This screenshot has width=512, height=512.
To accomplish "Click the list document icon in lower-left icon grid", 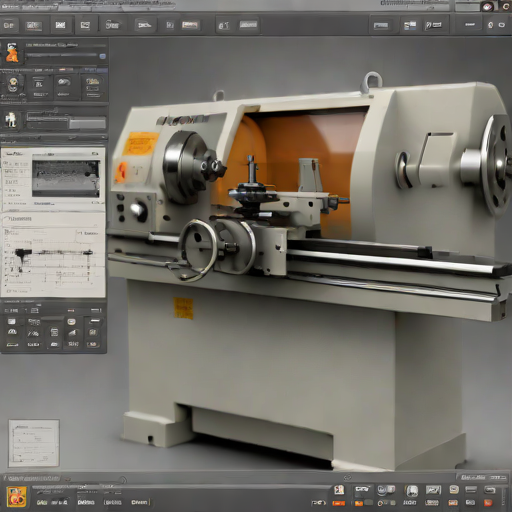I will coord(54,332).
